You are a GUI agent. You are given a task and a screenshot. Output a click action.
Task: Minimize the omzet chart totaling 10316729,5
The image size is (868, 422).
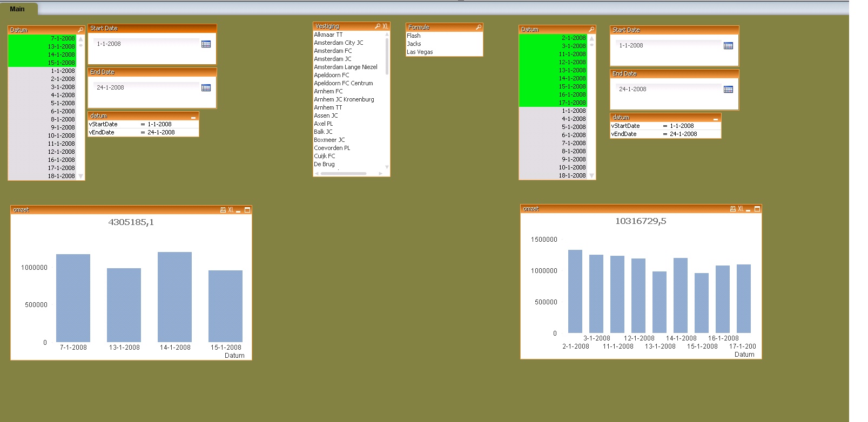[748, 209]
